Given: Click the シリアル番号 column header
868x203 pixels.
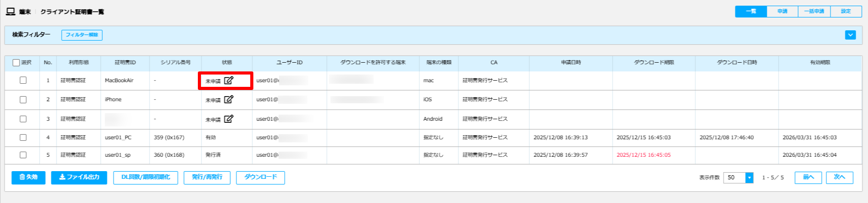Looking at the screenshot, I should (175, 63).
